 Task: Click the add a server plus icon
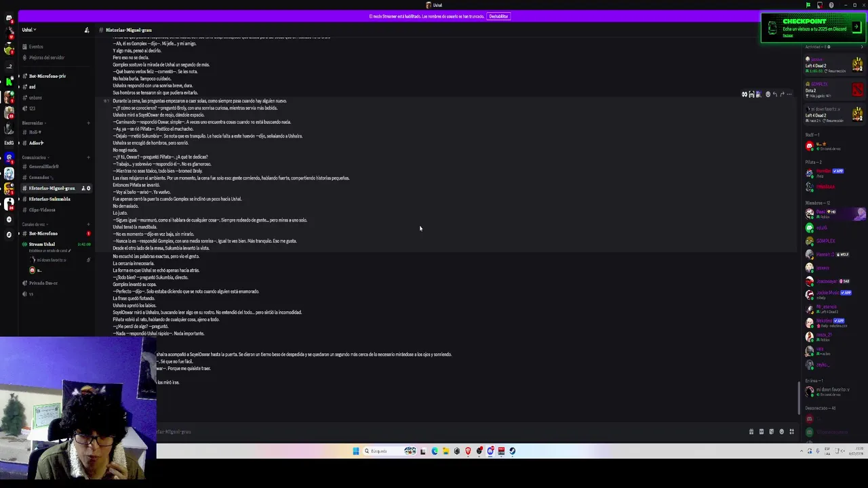coord(9,220)
